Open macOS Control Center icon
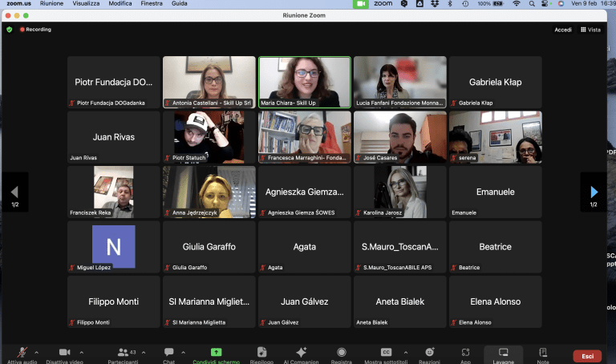Viewport: 616px width, 364px height. click(x=545, y=3)
